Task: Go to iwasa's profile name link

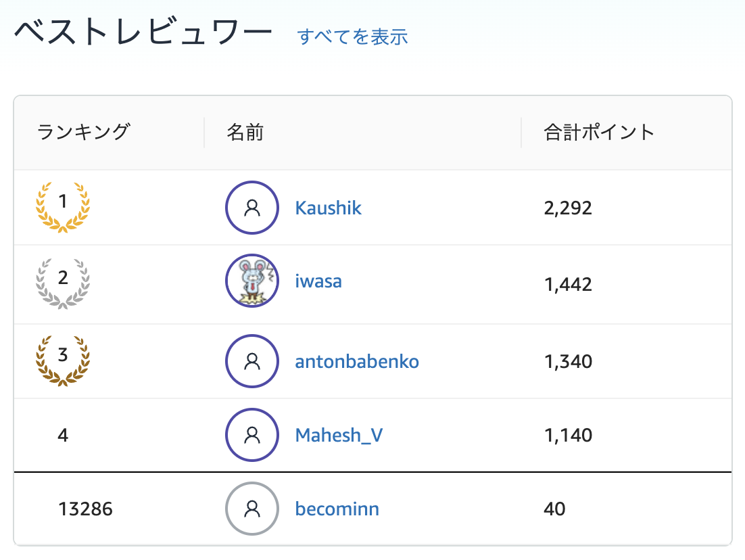Action: [318, 281]
